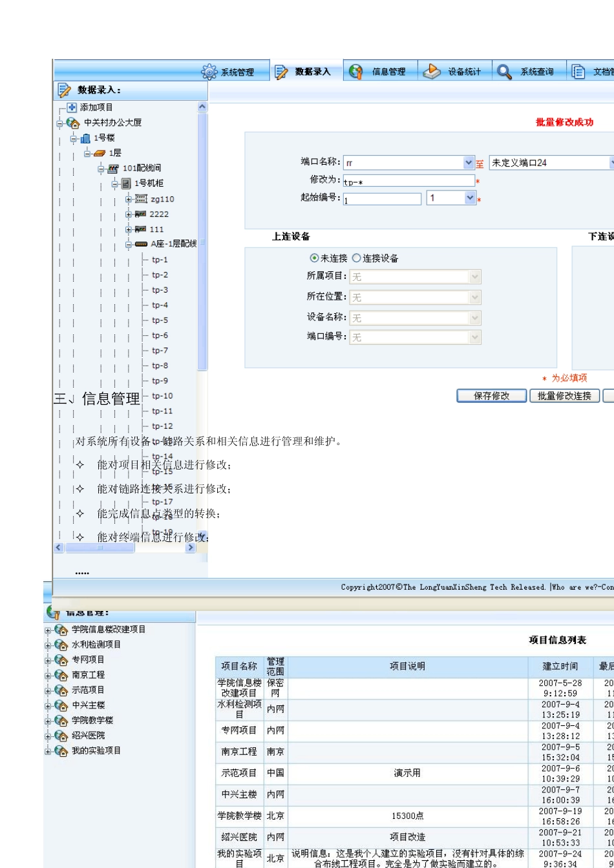
Task: Click the 绍兴医院 project icon
Action: (x=61, y=736)
